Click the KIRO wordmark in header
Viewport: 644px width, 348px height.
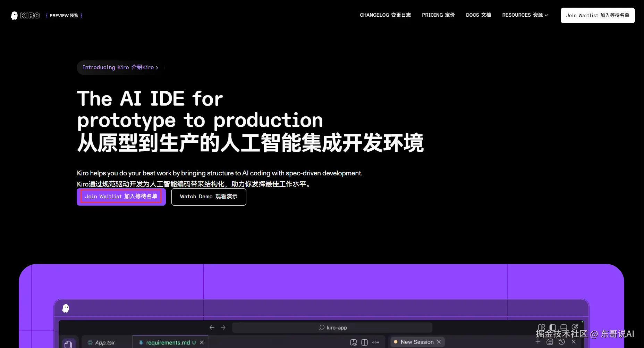(x=30, y=16)
